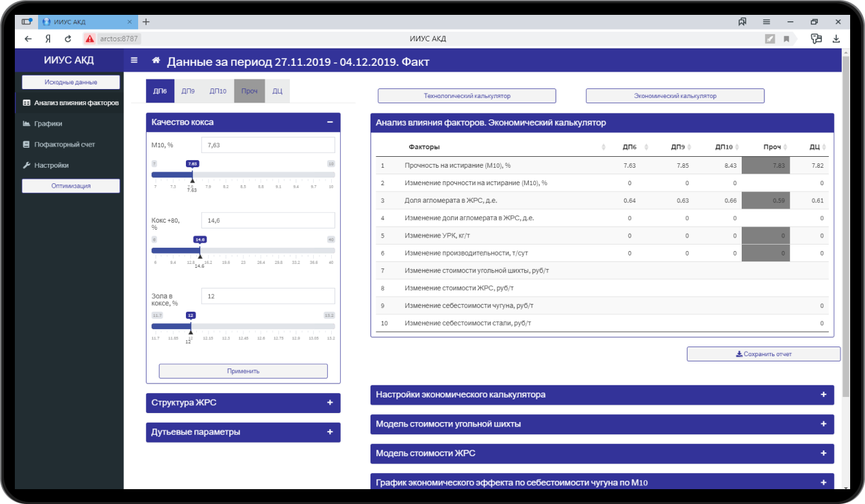Open the browser downloads icon
865x504 pixels.
(x=836, y=39)
